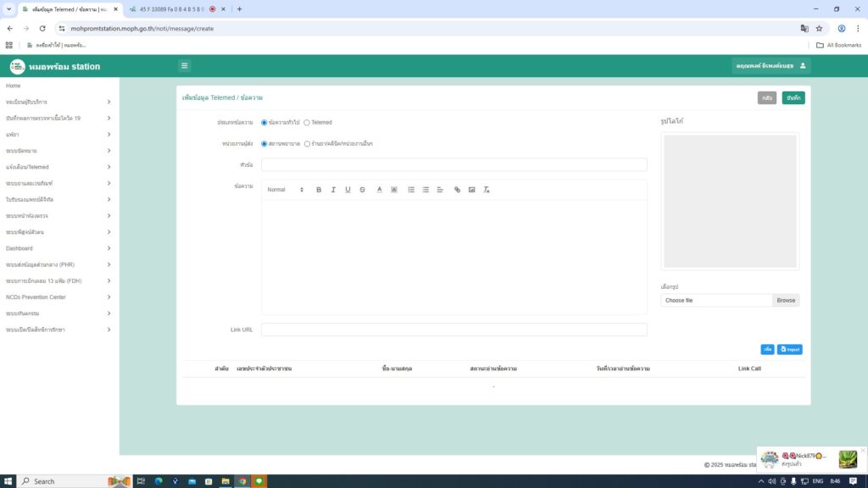
Task: Select the Telemed message type radio button
Action: (307, 123)
